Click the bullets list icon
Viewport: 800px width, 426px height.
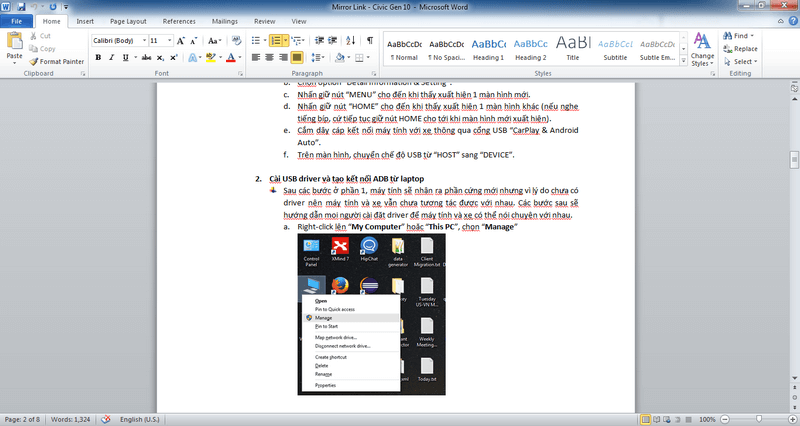click(255, 41)
